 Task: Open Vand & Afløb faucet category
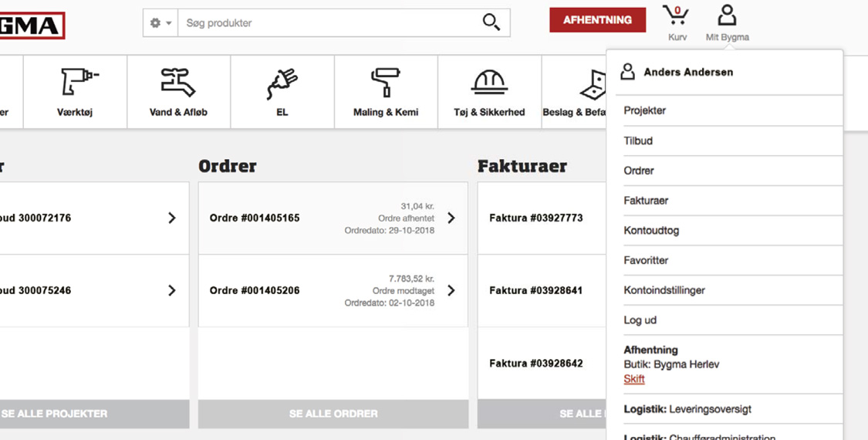pos(178,91)
